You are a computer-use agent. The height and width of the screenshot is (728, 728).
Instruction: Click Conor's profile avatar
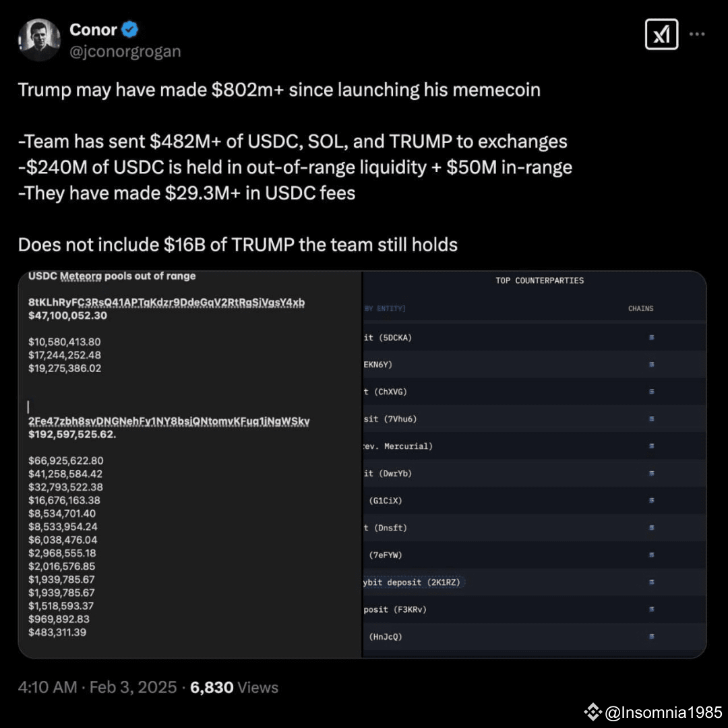click(39, 38)
